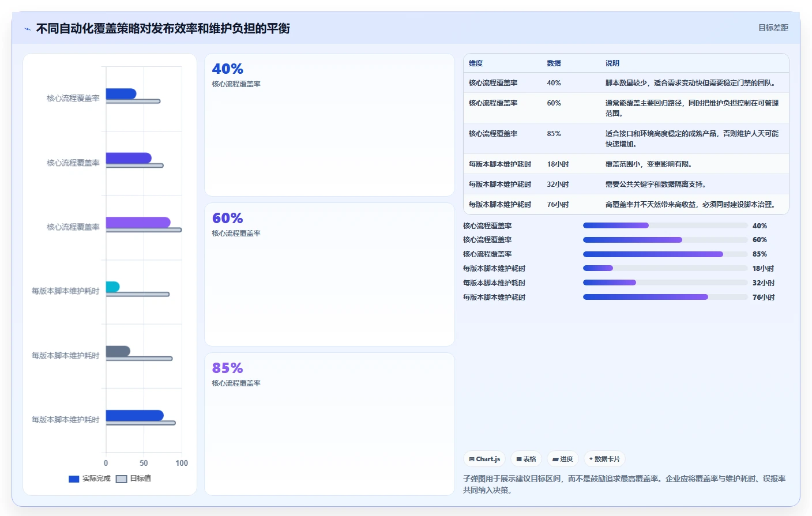Image resolution: width=812 pixels, height=516 pixels.
Task: Click the blue 核心流程覆盖率 bar in the chart
Action: [121, 94]
